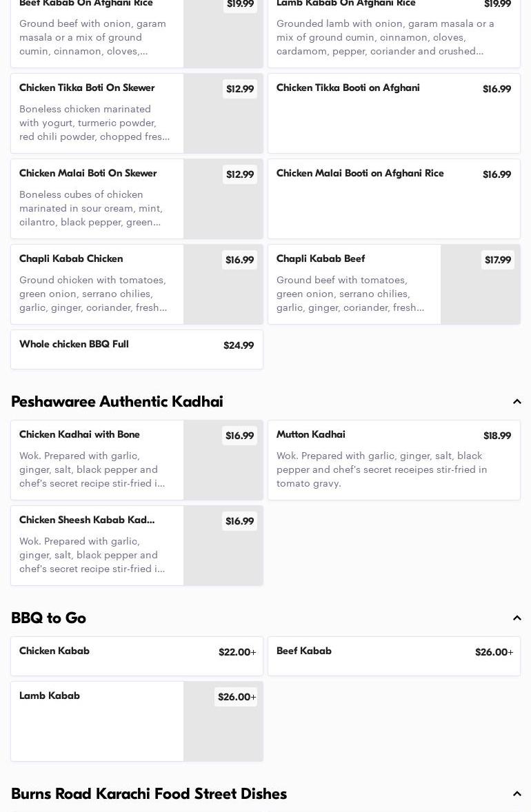Add Chicken Kabab from BBQ to Go
The height and width of the screenshot is (812, 531).
tap(136, 656)
